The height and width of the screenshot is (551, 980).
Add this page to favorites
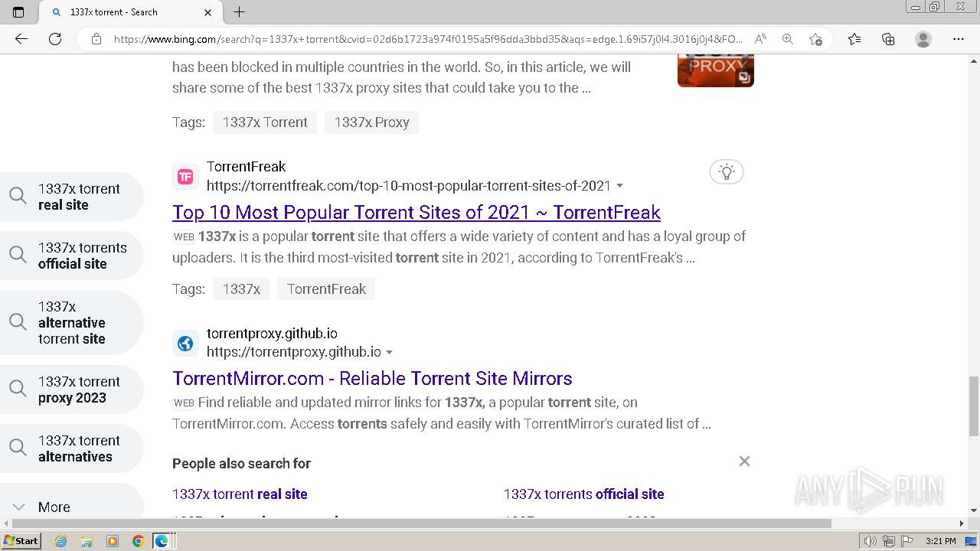tap(815, 39)
